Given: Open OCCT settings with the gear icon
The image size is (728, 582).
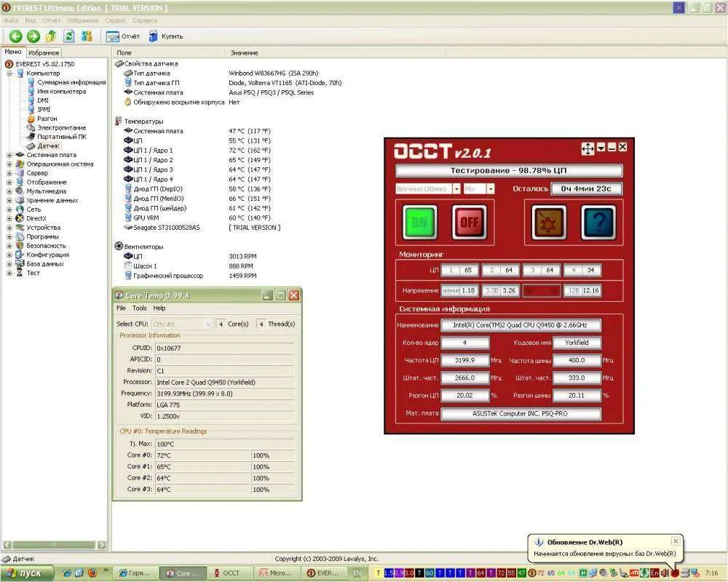Looking at the screenshot, I should [x=548, y=223].
